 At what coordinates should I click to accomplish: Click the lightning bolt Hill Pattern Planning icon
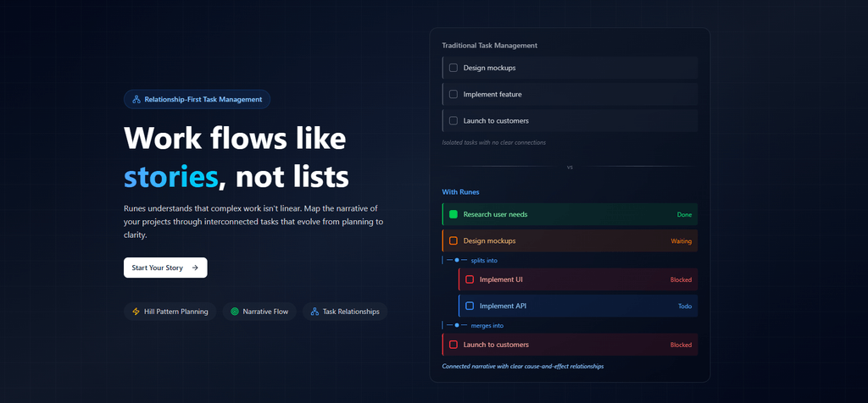tap(136, 312)
